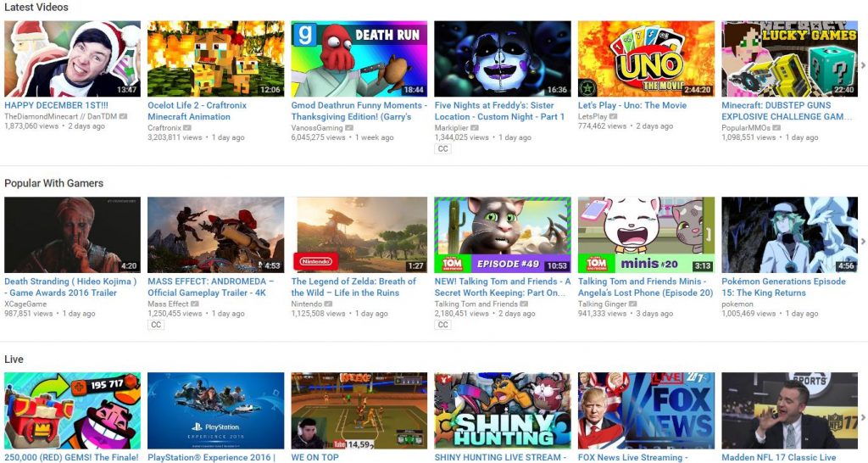Open Talking Ginger channel link
Viewport: 868px width, 463px height.
tap(604, 304)
